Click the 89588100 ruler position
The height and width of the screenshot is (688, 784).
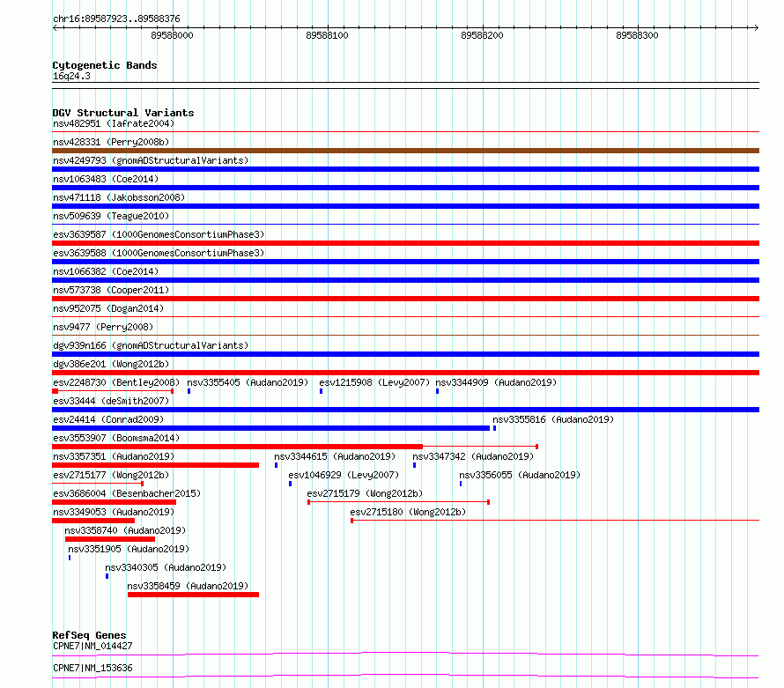coord(327,35)
